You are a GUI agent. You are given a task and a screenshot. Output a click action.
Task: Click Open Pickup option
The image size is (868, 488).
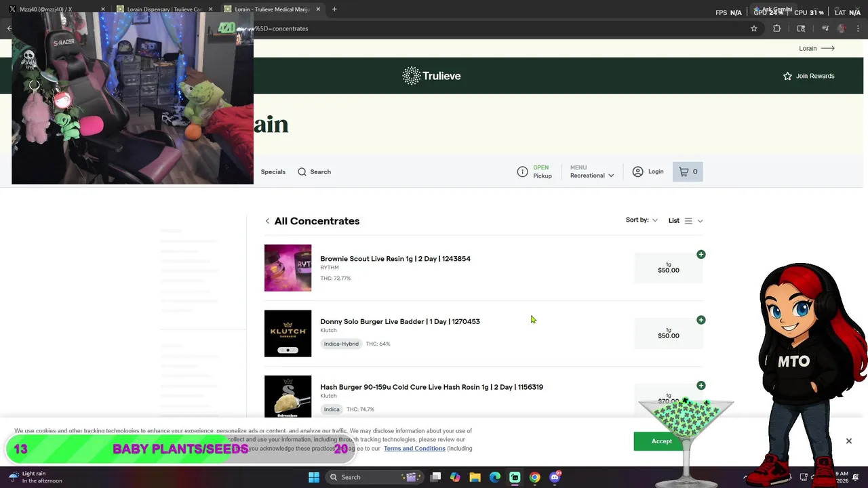pyautogui.click(x=542, y=171)
